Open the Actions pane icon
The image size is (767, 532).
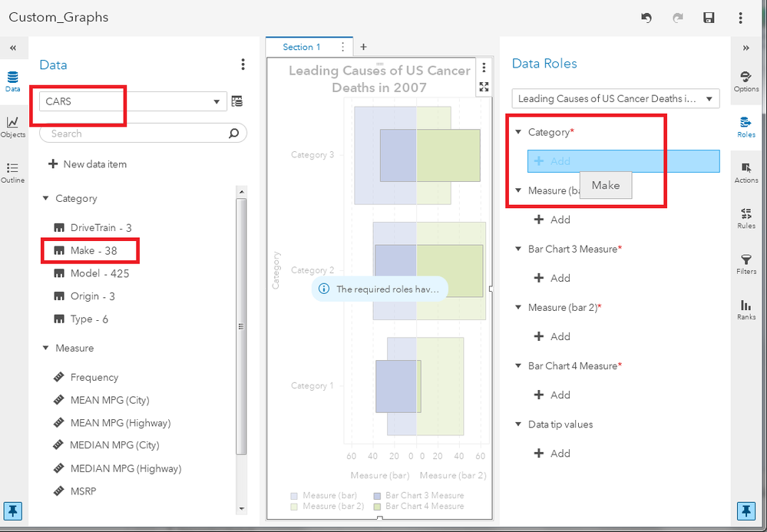pyautogui.click(x=746, y=172)
